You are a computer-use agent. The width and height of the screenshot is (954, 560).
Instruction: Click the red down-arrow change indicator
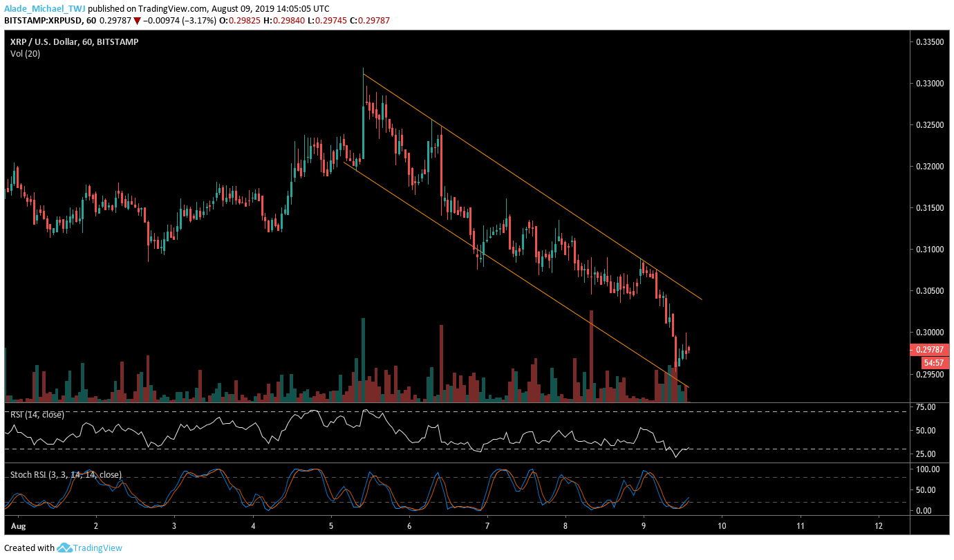tap(138, 21)
